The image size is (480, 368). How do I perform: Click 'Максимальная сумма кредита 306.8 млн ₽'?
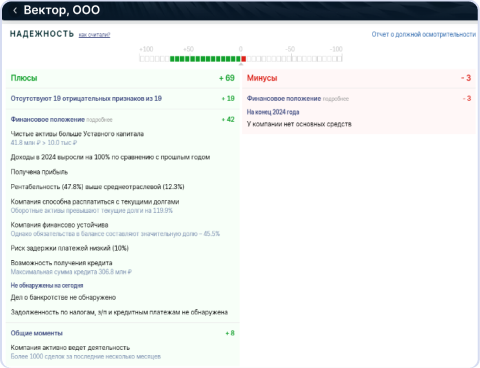point(71,272)
